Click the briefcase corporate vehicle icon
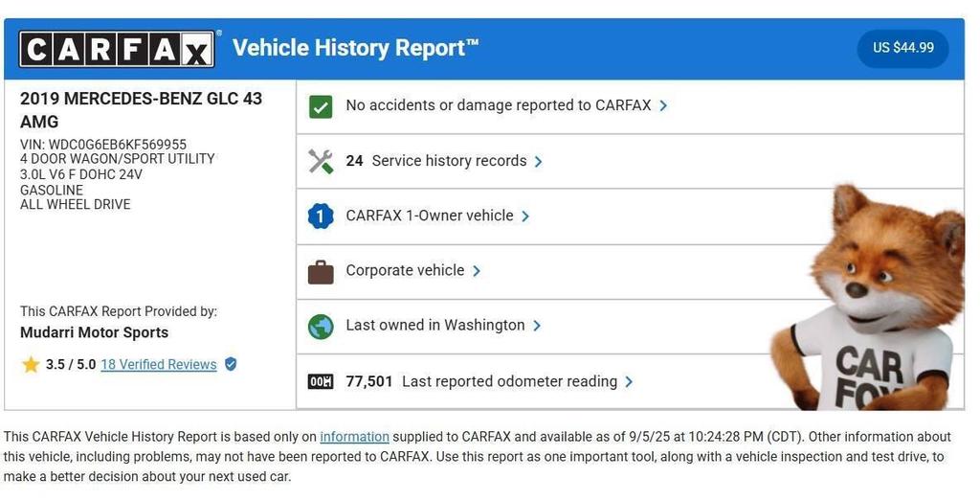Screen dimensions: 980x501 click(x=321, y=271)
